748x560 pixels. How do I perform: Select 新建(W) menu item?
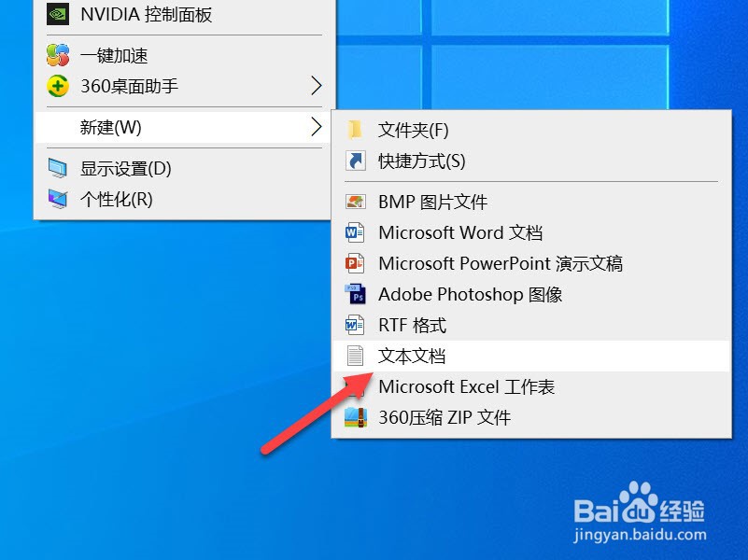click(184, 127)
